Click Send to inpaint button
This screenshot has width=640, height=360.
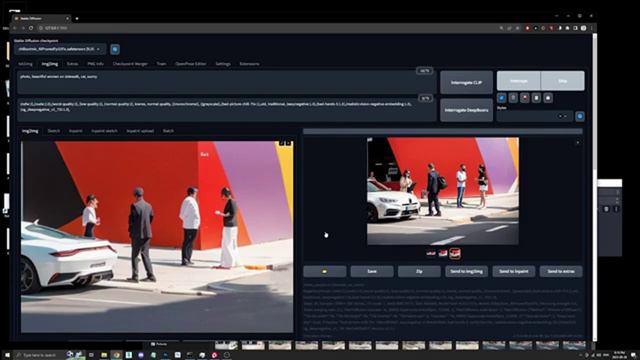(x=513, y=271)
